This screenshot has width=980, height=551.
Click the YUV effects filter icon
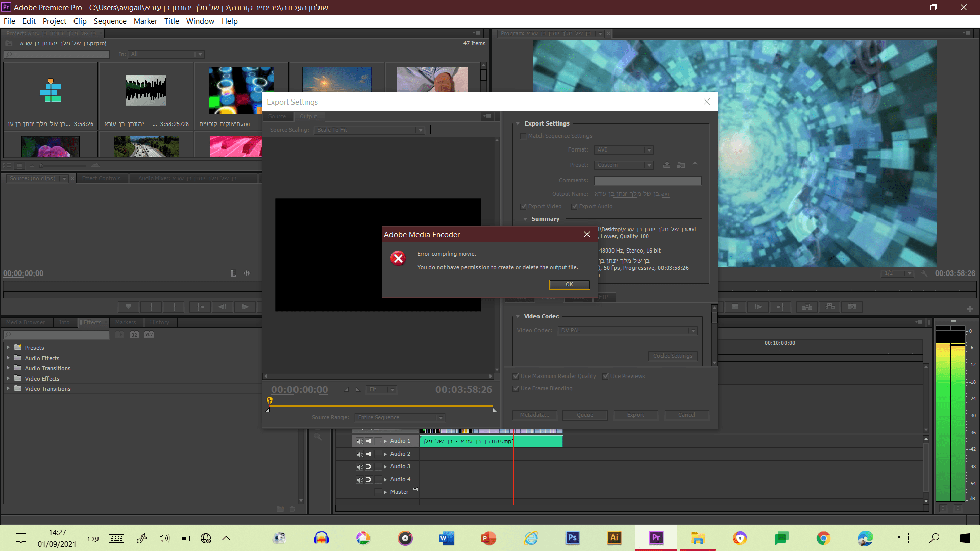coord(149,334)
